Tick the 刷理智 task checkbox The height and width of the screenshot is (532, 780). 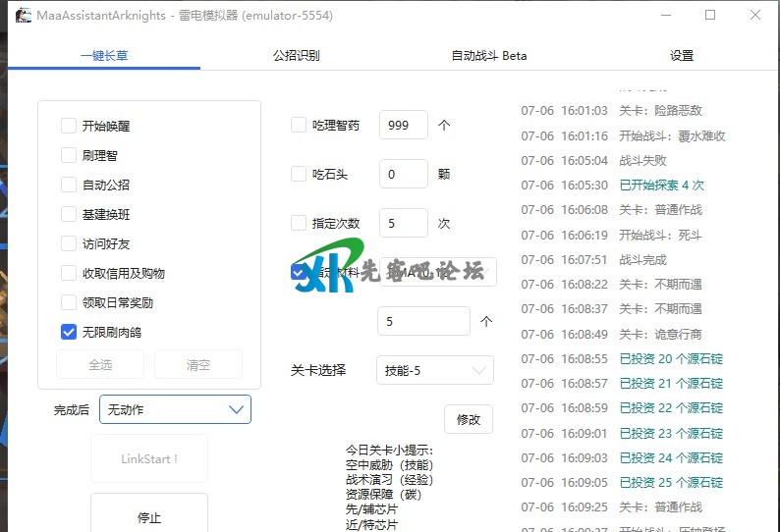click(69, 155)
